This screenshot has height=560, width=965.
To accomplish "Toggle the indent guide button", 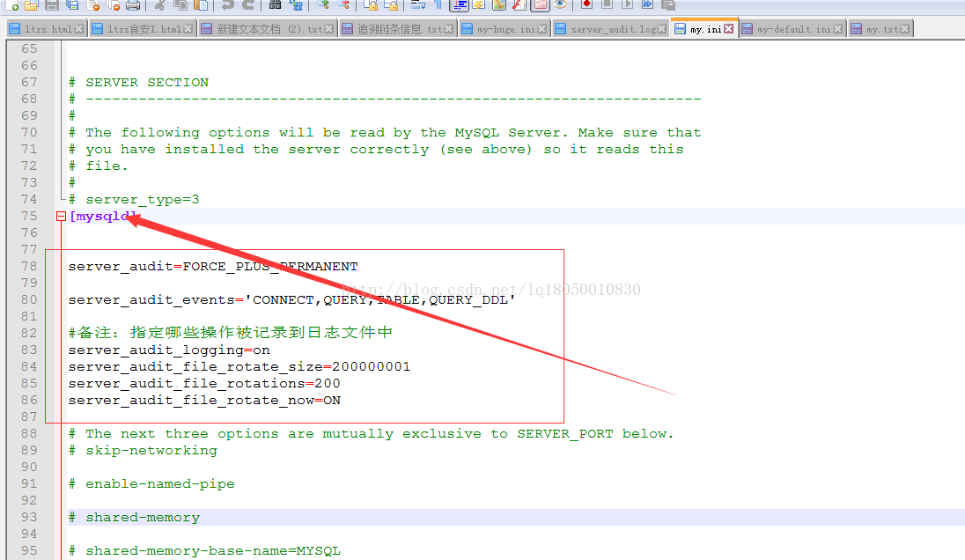I will (x=459, y=5).
